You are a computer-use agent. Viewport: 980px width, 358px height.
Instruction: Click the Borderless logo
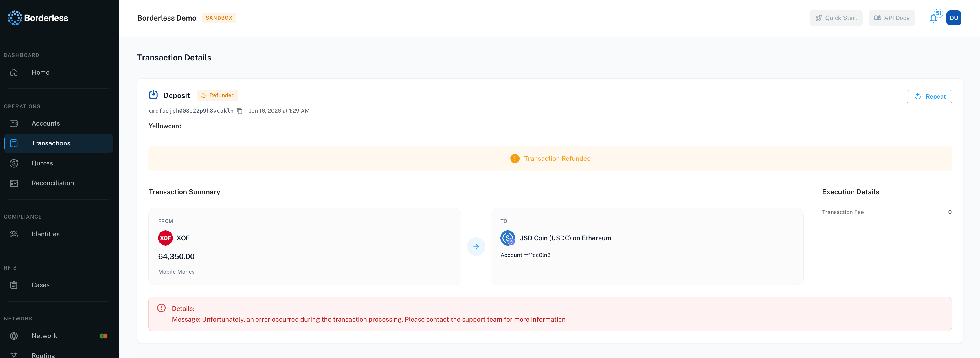38,18
